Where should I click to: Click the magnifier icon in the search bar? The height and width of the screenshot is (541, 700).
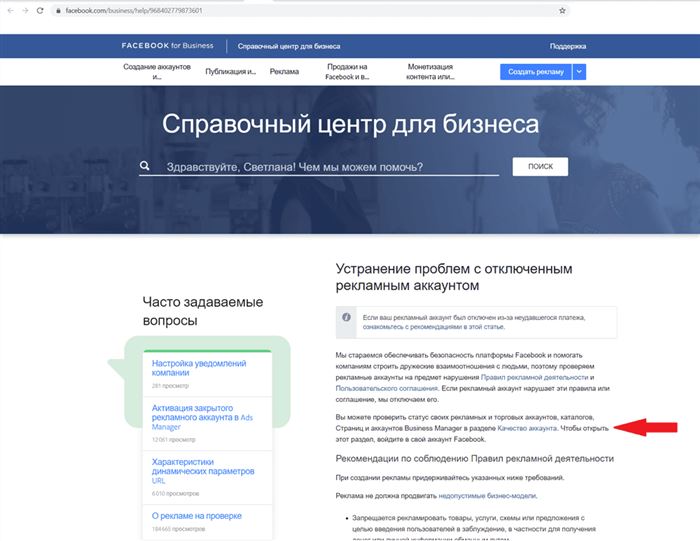coord(145,166)
